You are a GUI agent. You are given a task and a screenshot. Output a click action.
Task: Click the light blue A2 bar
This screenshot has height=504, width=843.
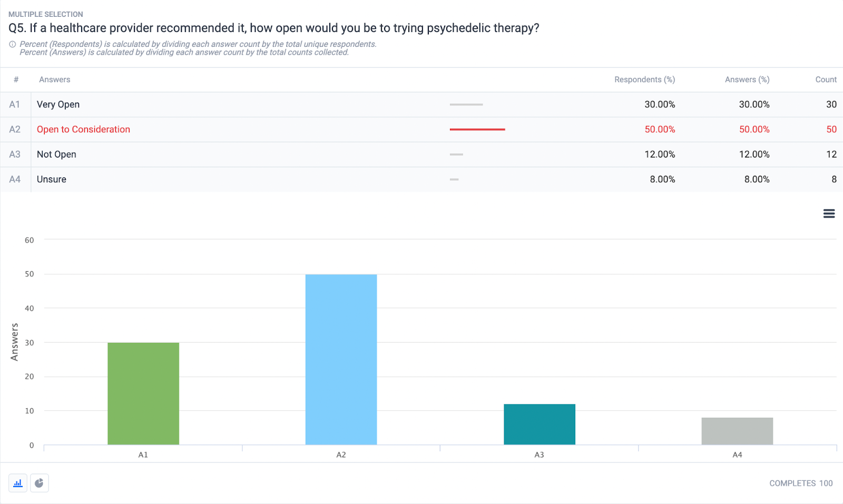341,359
